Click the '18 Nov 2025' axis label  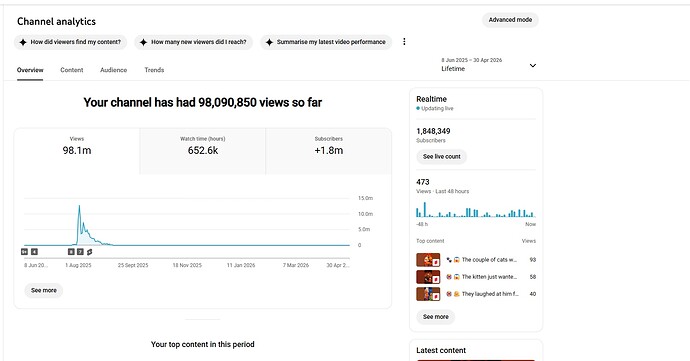pos(187,265)
